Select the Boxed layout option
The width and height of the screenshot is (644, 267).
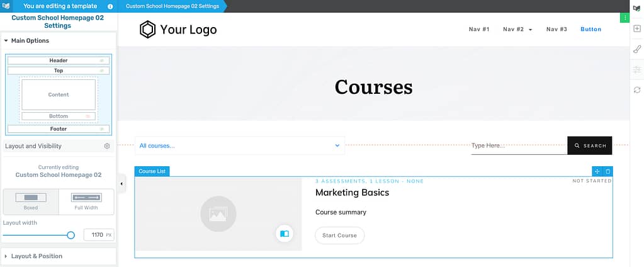[x=31, y=202]
